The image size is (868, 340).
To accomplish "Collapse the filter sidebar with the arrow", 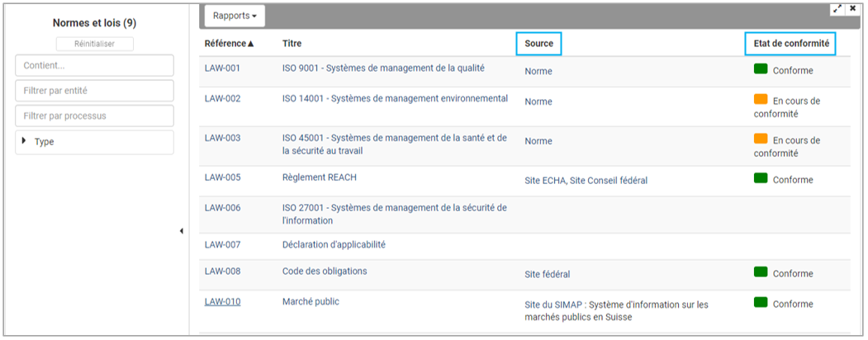I will (181, 231).
